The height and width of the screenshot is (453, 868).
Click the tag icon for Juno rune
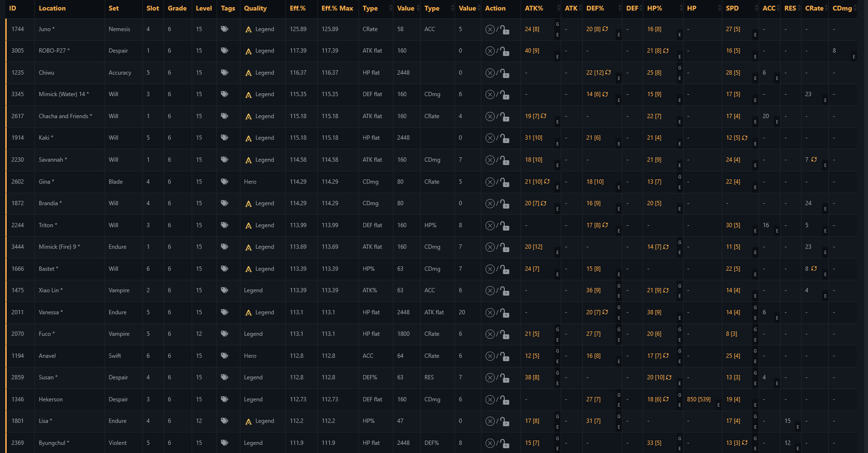[x=224, y=29]
